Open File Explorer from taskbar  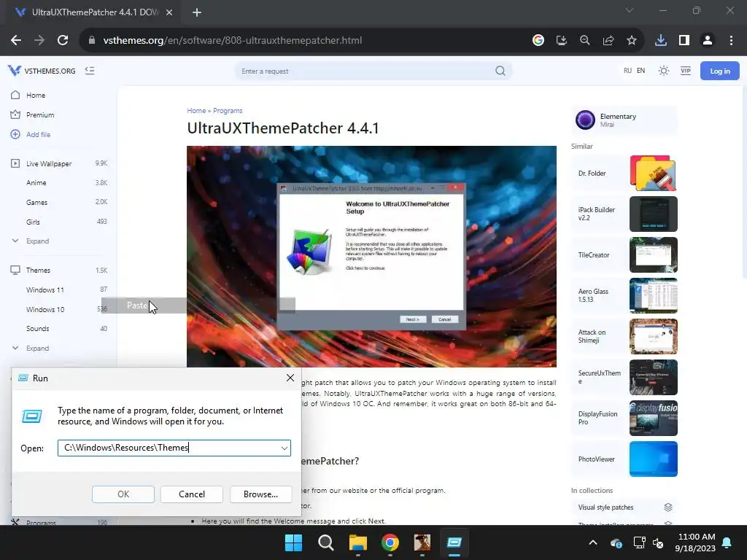click(x=357, y=542)
